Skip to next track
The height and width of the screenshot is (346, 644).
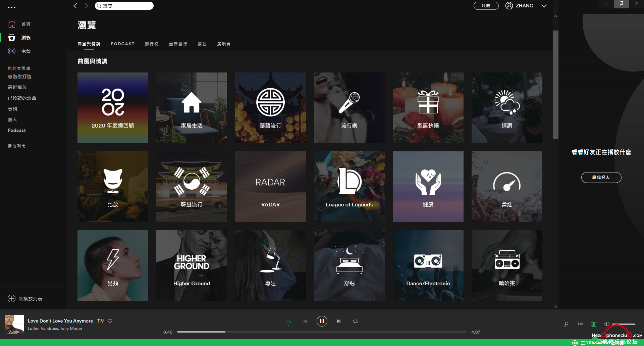(x=339, y=321)
